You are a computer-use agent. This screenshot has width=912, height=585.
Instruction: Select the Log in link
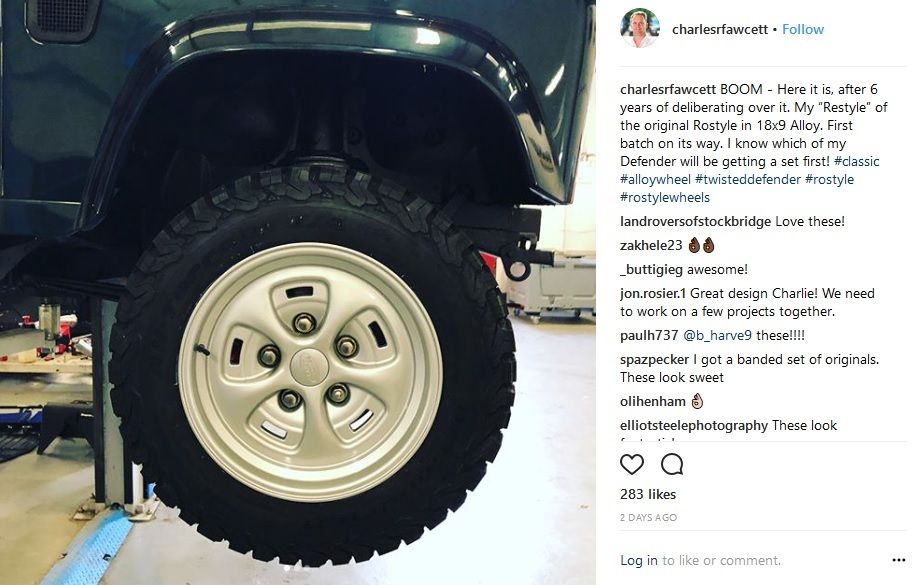point(639,560)
